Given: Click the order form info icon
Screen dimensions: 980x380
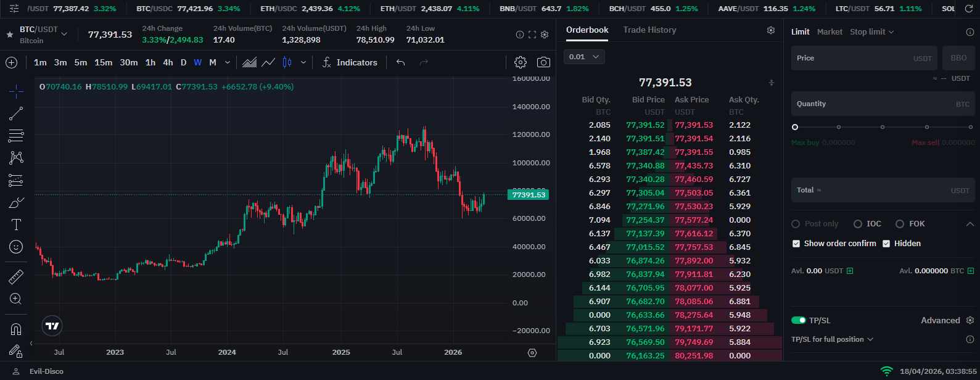Looking at the screenshot, I should (x=970, y=32).
